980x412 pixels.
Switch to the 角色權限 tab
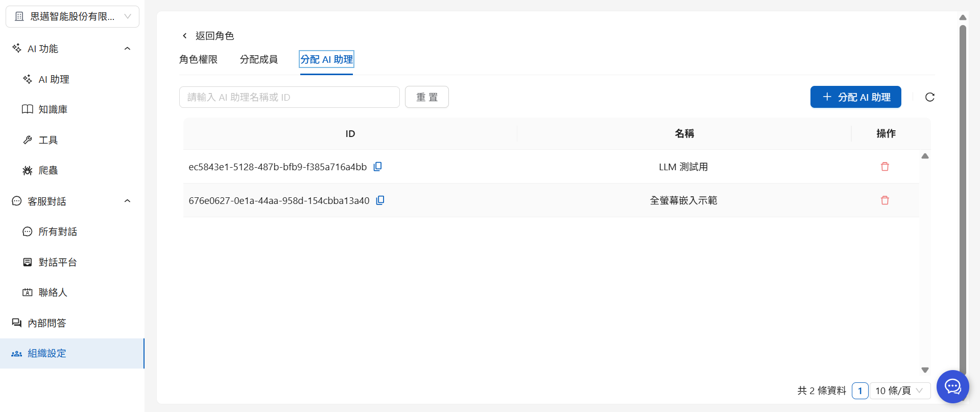[x=198, y=59]
